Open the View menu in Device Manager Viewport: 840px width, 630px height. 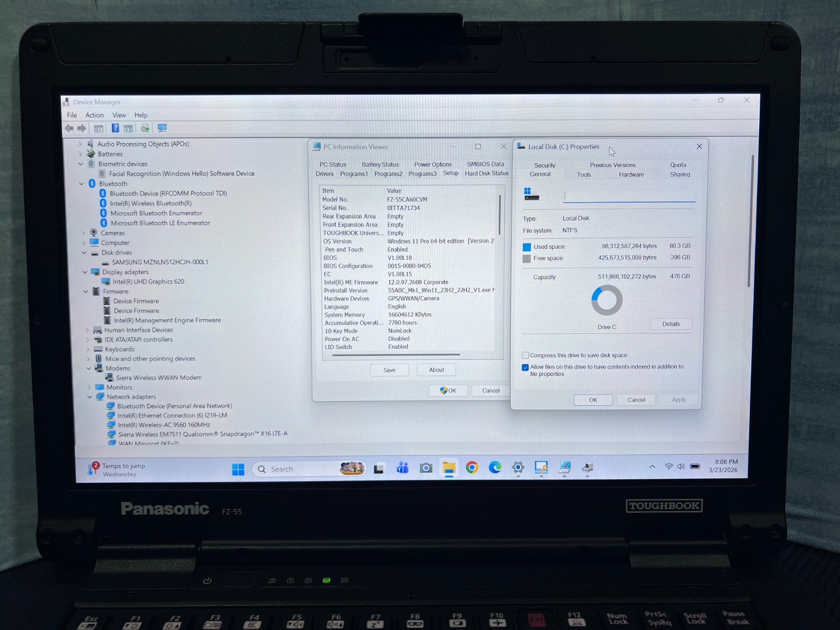[x=119, y=115]
